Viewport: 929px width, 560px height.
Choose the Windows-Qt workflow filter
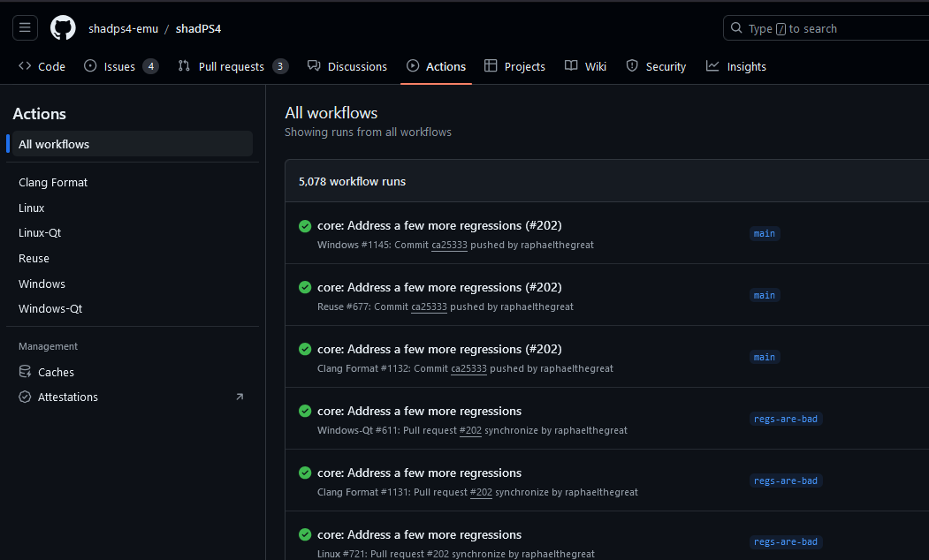click(50, 309)
